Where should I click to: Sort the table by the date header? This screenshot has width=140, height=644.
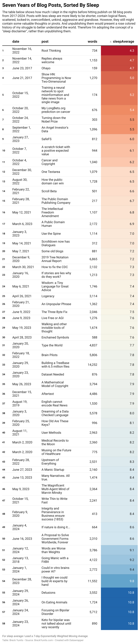(x=16, y=42)
